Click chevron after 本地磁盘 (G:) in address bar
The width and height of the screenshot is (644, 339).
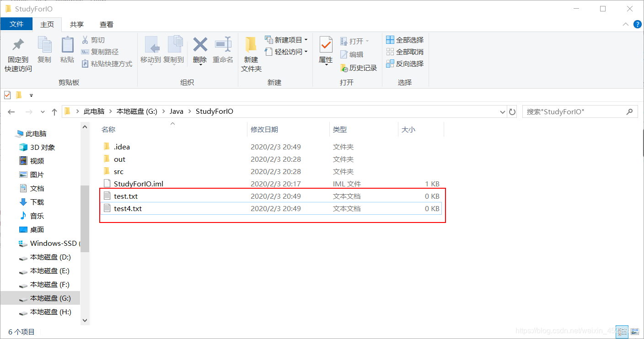[164, 111]
